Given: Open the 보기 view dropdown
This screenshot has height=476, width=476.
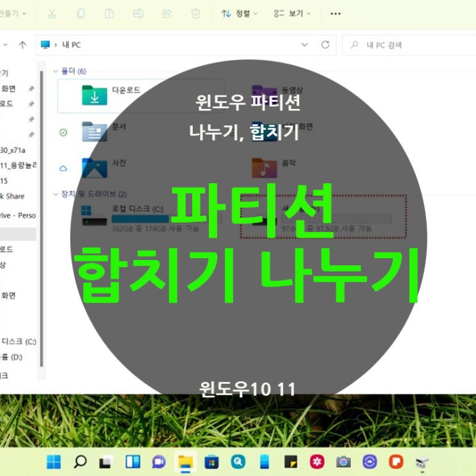Looking at the screenshot, I should [292, 13].
